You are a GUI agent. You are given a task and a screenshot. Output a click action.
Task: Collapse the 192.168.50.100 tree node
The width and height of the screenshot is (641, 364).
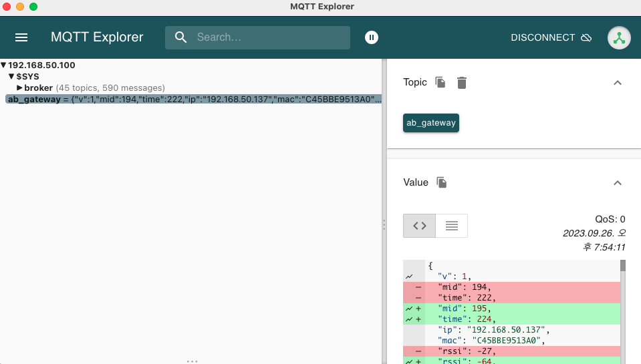pyautogui.click(x=3, y=65)
